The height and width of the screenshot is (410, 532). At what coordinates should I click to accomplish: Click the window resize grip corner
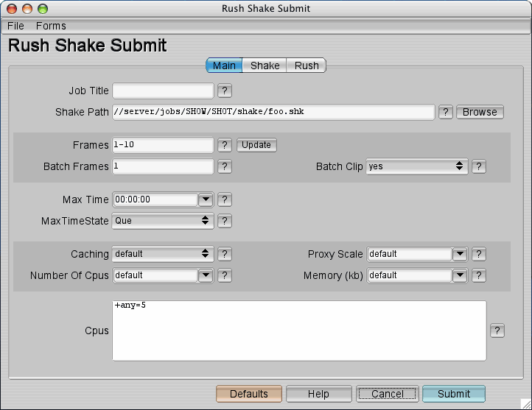[526, 404]
